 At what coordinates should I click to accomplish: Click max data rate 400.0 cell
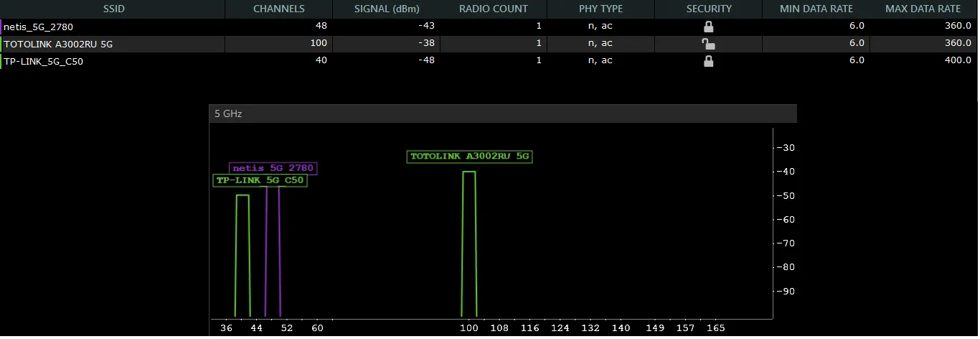pos(924,61)
